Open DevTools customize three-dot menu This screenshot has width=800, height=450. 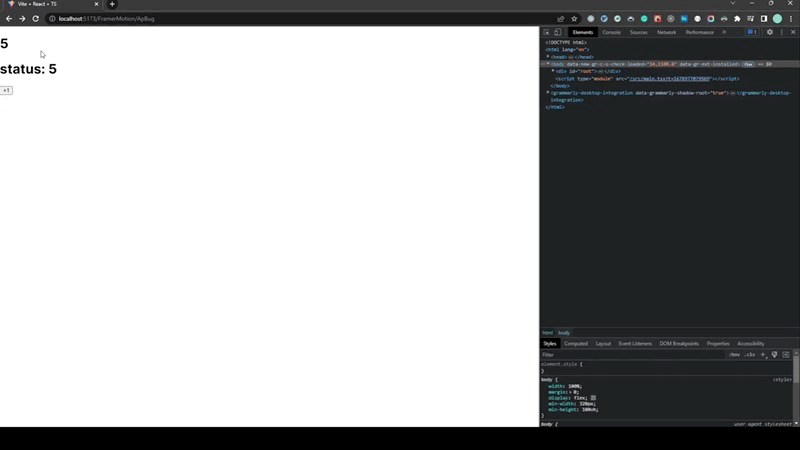click(782, 32)
